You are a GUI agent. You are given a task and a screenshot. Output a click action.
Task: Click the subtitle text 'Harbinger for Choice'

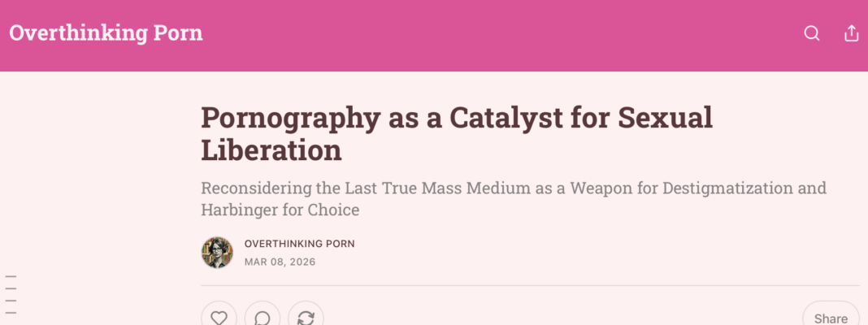point(280,210)
